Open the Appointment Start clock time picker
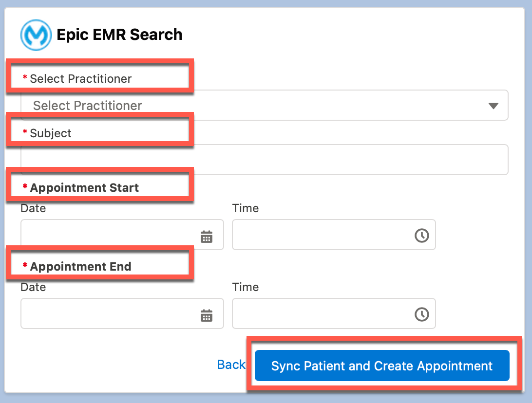 click(422, 235)
